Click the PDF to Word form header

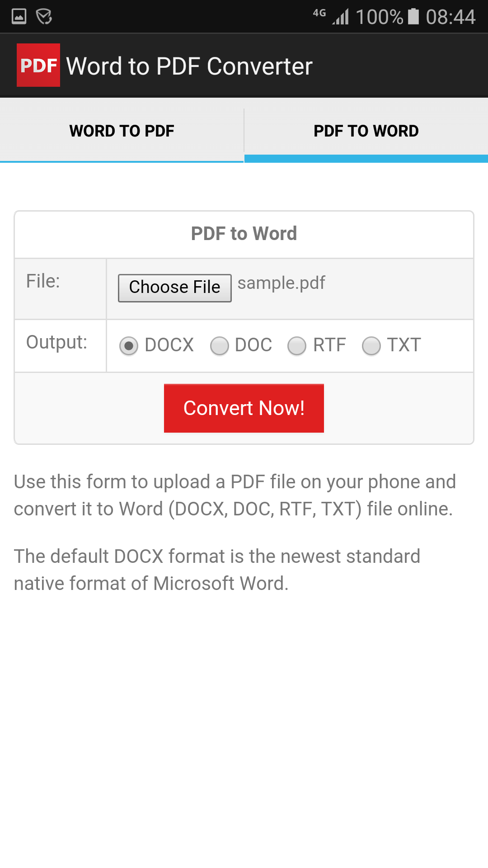tap(244, 233)
